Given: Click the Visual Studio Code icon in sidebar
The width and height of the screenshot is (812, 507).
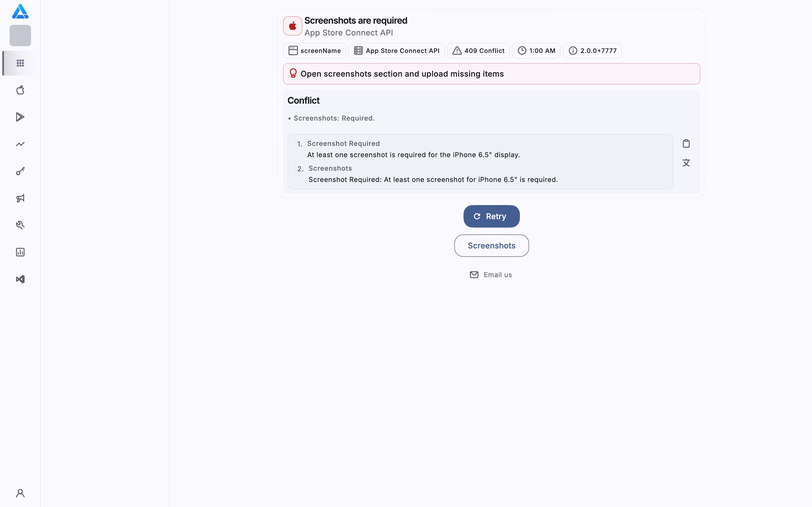Looking at the screenshot, I should click(x=20, y=279).
